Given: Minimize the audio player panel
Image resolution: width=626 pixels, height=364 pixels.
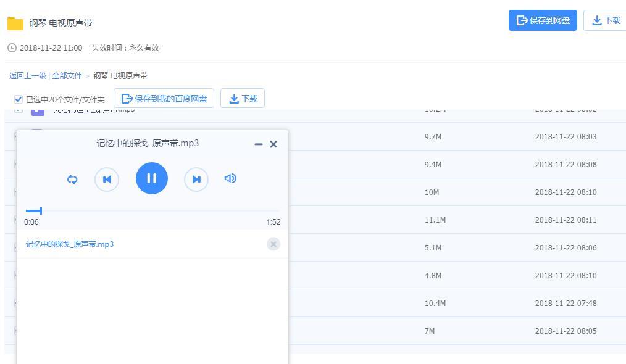Looking at the screenshot, I should [259, 144].
